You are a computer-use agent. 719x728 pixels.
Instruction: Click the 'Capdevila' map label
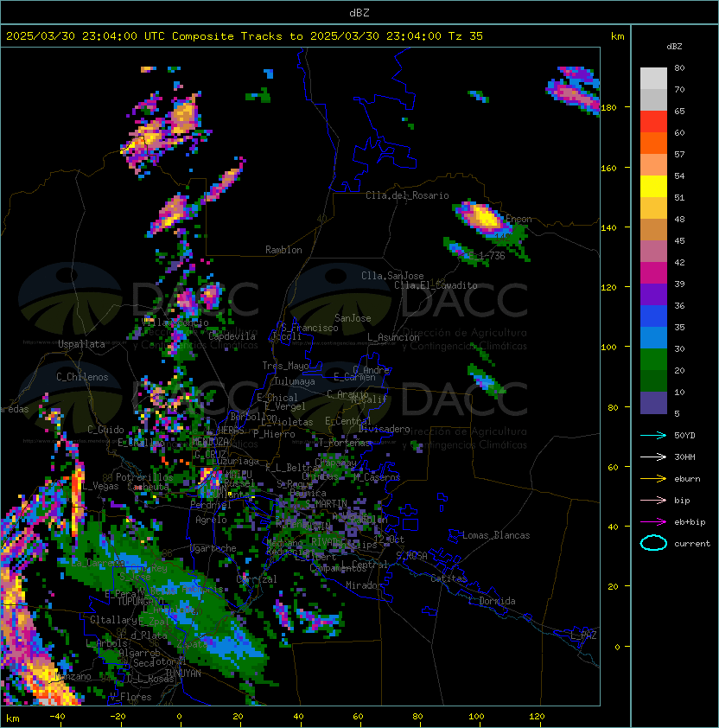pos(232,336)
